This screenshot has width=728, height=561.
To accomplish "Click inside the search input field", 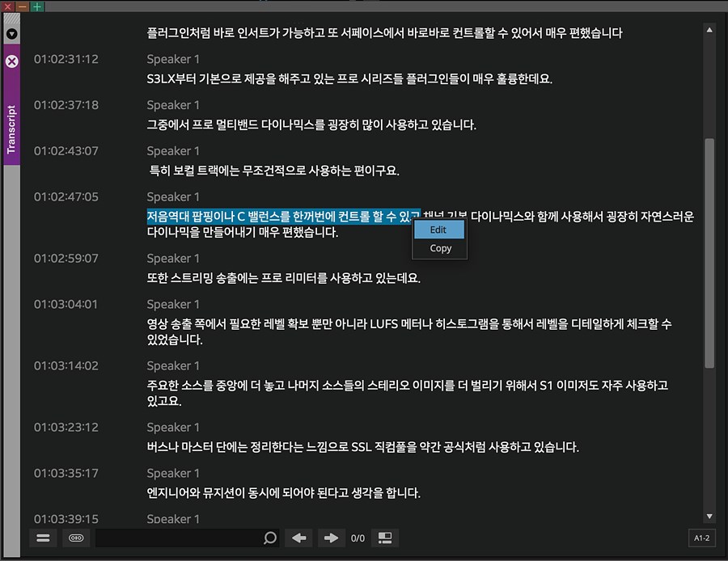I will [178, 538].
